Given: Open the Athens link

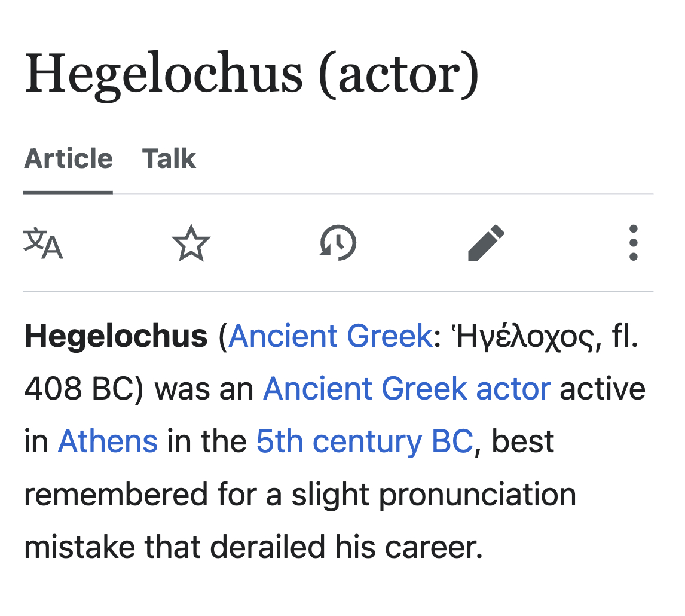Looking at the screenshot, I should [x=108, y=442].
